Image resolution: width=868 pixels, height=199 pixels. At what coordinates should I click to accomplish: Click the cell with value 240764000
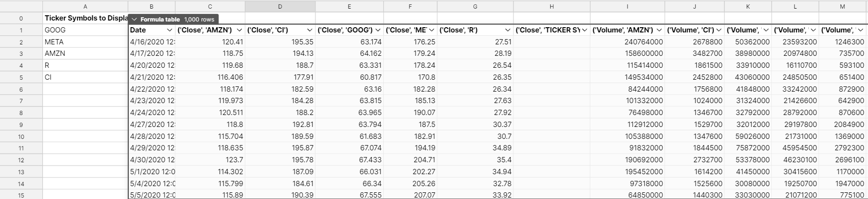pos(628,42)
